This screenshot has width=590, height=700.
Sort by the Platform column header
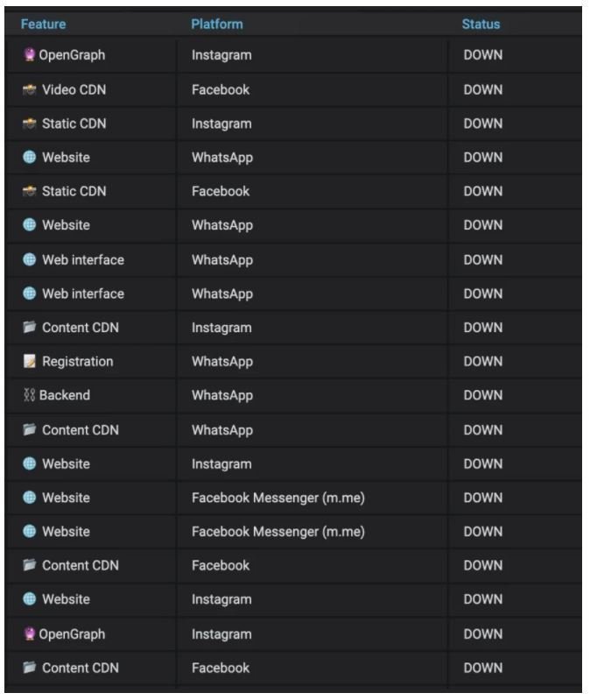[217, 25]
